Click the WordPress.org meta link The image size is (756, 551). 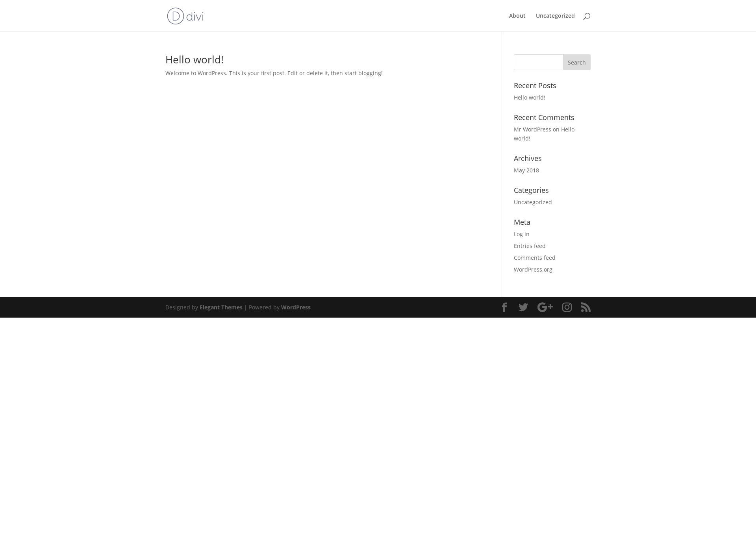tap(533, 269)
